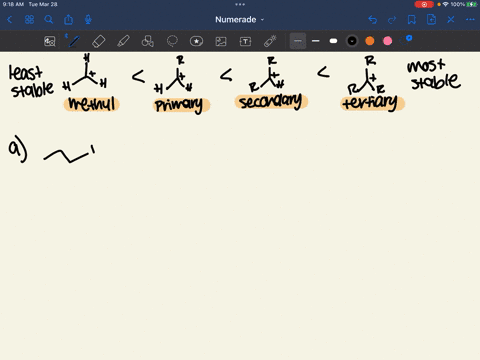
Task: Go back with the left chevron
Action: tap(10, 20)
